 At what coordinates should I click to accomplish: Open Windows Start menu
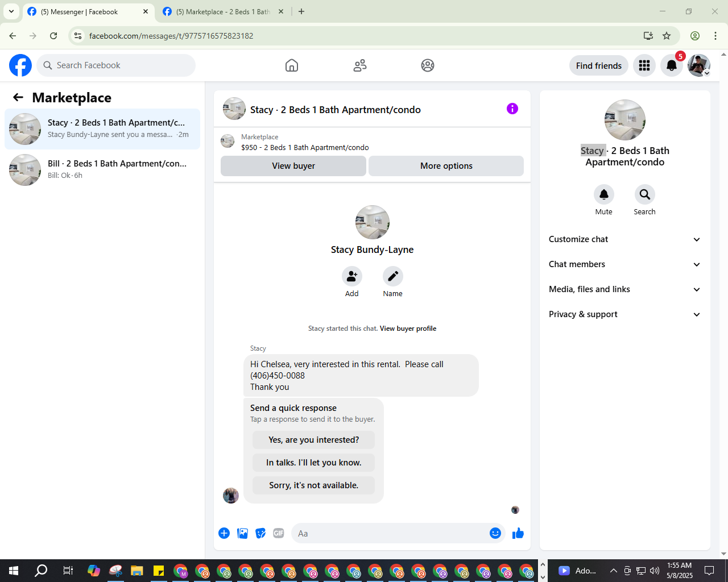coord(14,571)
